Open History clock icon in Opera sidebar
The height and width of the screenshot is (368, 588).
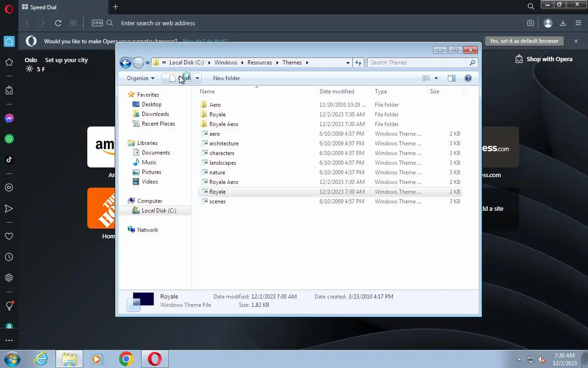tap(9, 257)
